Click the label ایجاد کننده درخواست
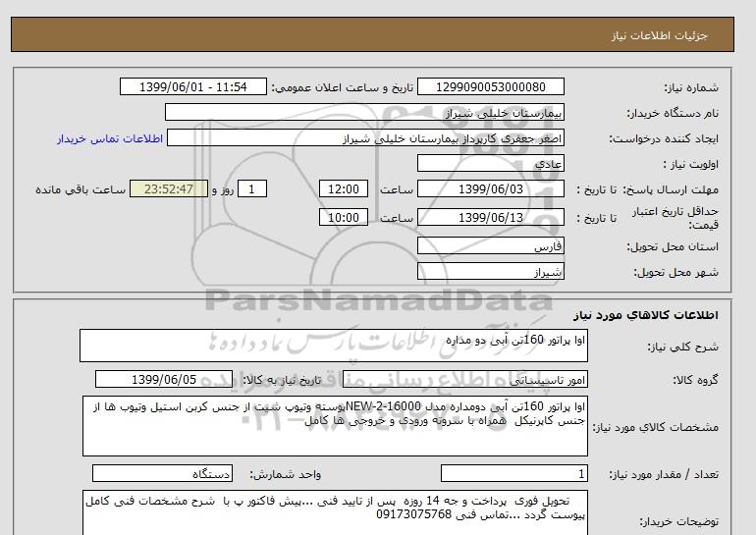 [664, 138]
